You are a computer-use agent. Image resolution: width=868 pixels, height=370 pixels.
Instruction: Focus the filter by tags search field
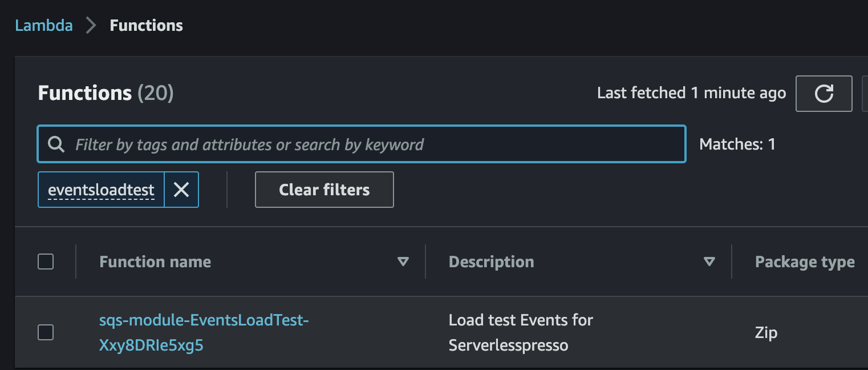[x=362, y=144]
